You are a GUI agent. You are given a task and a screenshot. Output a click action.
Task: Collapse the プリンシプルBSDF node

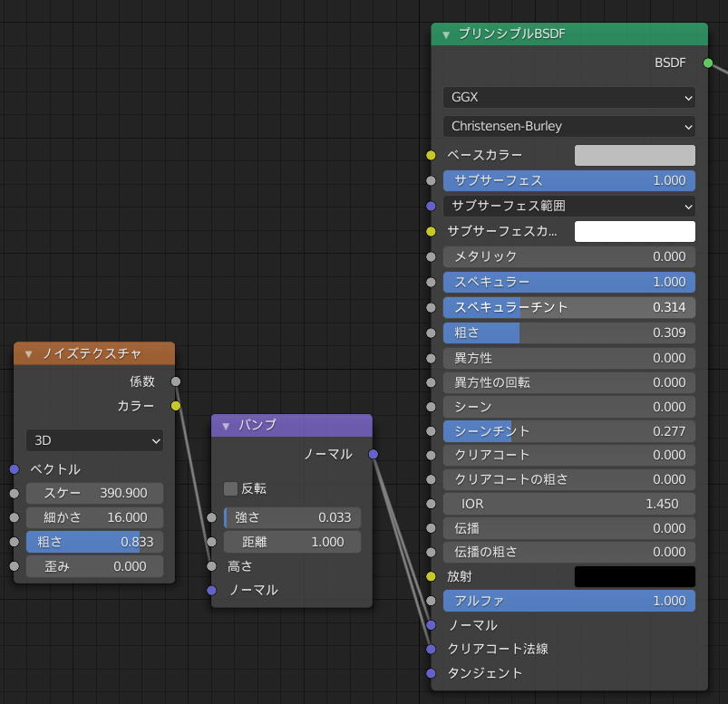pyautogui.click(x=446, y=34)
